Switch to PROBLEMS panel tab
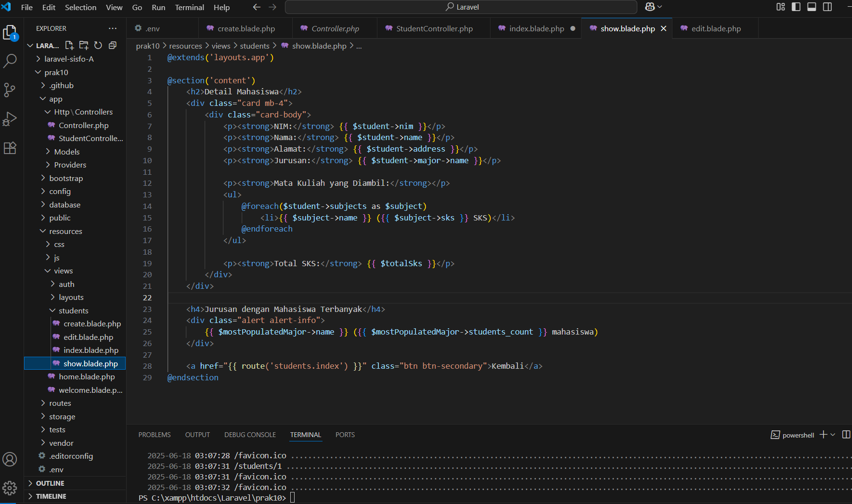852x504 pixels. 155,435
